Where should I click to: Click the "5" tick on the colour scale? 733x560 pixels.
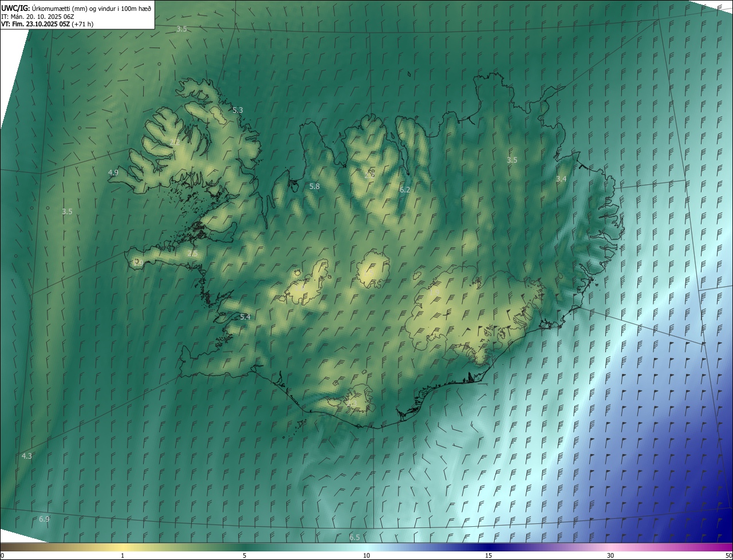click(x=245, y=555)
